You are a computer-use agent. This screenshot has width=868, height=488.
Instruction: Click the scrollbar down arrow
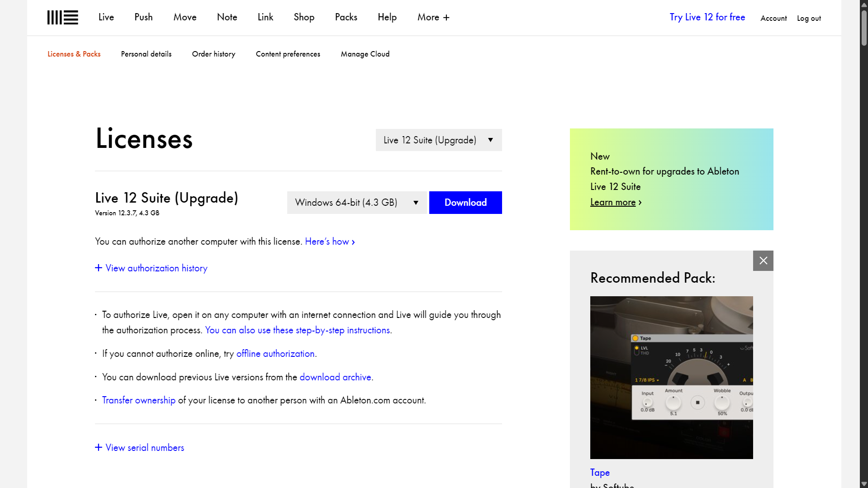tap(863, 483)
